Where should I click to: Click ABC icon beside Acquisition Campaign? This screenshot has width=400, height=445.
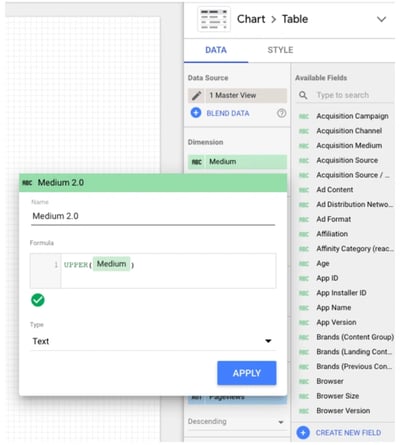pyautogui.click(x=304, y=117)
